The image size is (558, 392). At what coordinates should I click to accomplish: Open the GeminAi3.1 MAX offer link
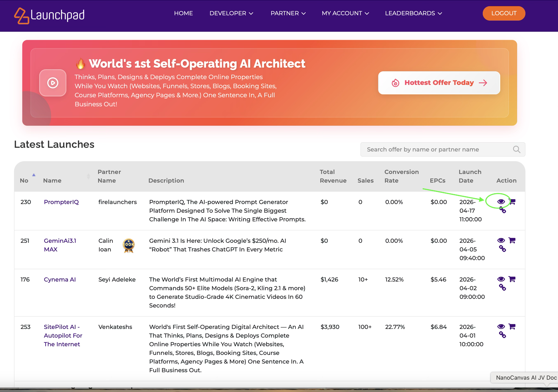point(60,245)
